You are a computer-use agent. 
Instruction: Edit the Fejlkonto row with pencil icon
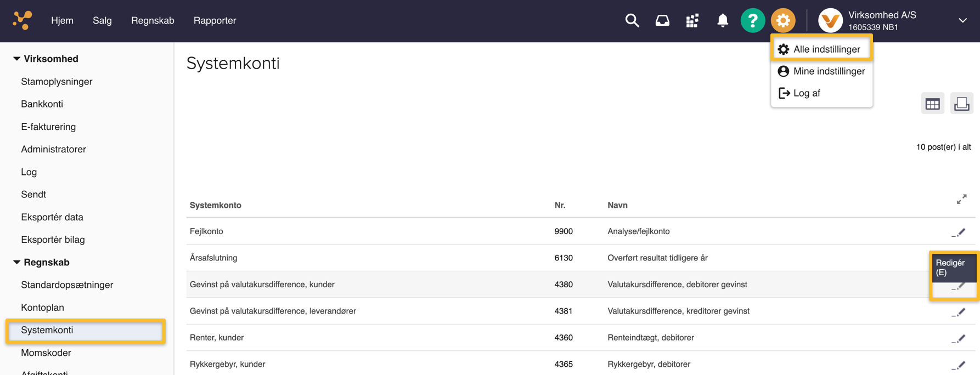tap(959, 232)
